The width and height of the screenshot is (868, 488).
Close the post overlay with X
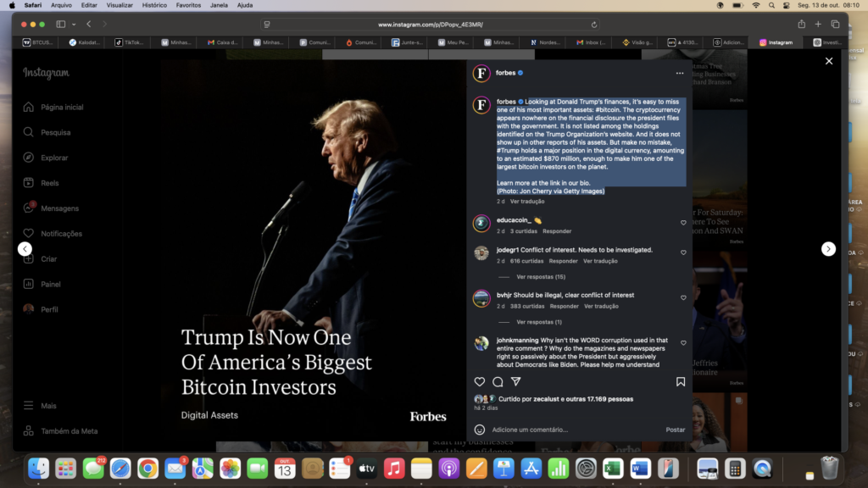point(829,61)
